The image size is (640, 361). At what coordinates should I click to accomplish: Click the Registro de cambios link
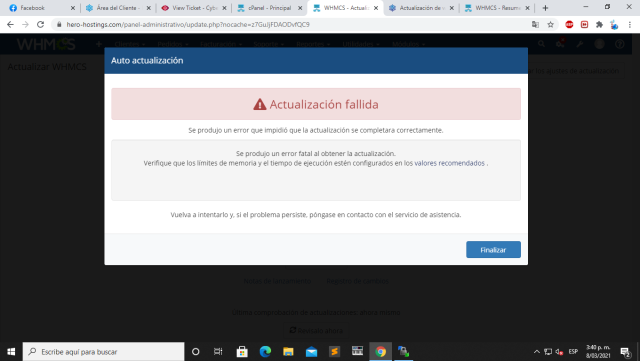click(x=357, y=281)
